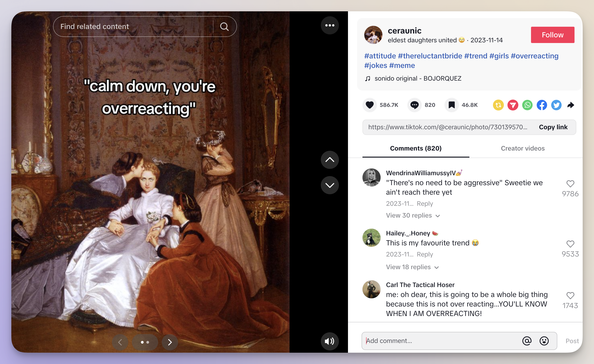Open sonido original - BOJORQUEZ sound
Viewport: 594px width, 364px height.
pos(418,79)
